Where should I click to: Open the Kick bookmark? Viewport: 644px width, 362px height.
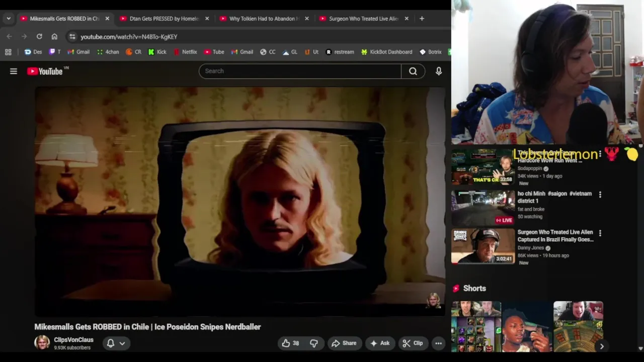click(157, 52)
